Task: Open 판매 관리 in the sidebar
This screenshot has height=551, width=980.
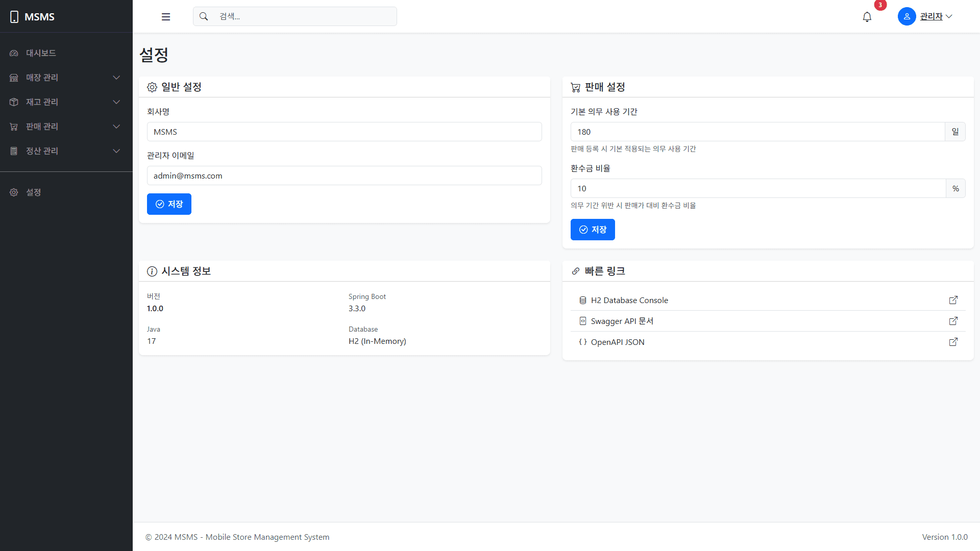Action: point(42,127)
